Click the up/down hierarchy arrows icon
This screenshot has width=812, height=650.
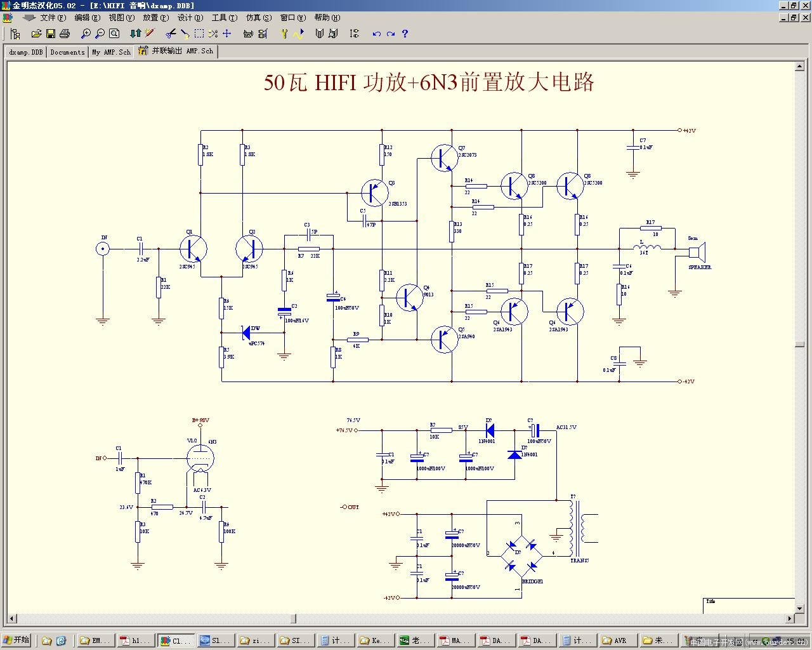coord(135,33)
